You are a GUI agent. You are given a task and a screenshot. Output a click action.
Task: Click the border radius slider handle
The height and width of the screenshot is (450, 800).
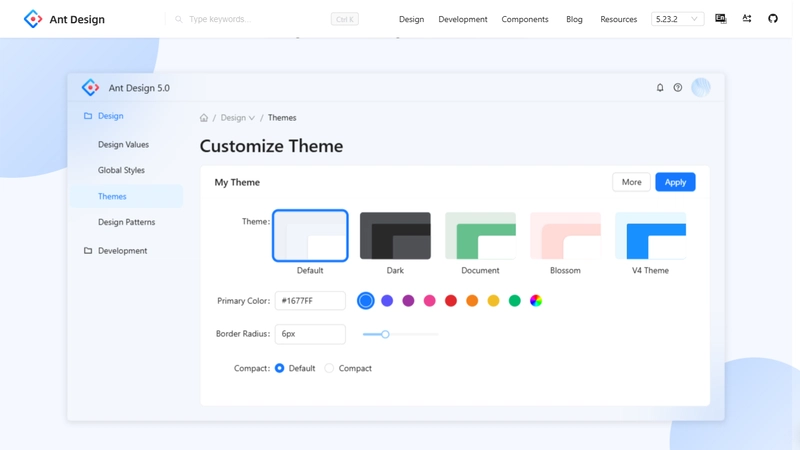pos(385,334)
